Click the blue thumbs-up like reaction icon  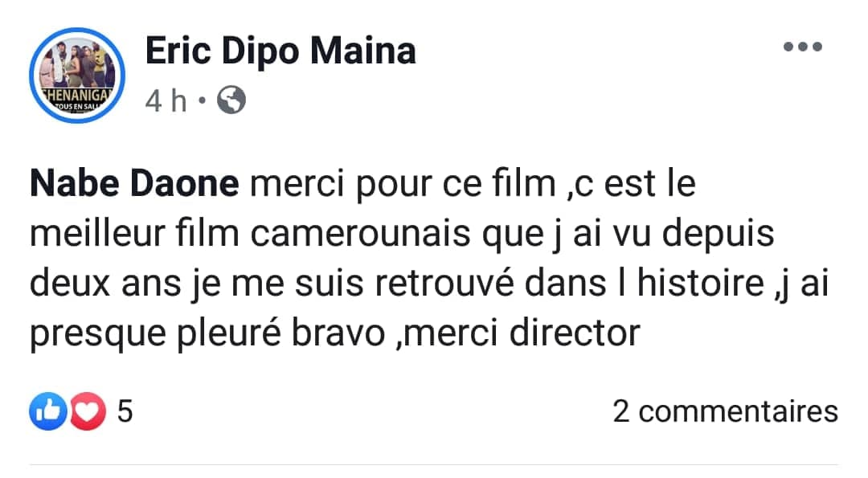[47, 412]
